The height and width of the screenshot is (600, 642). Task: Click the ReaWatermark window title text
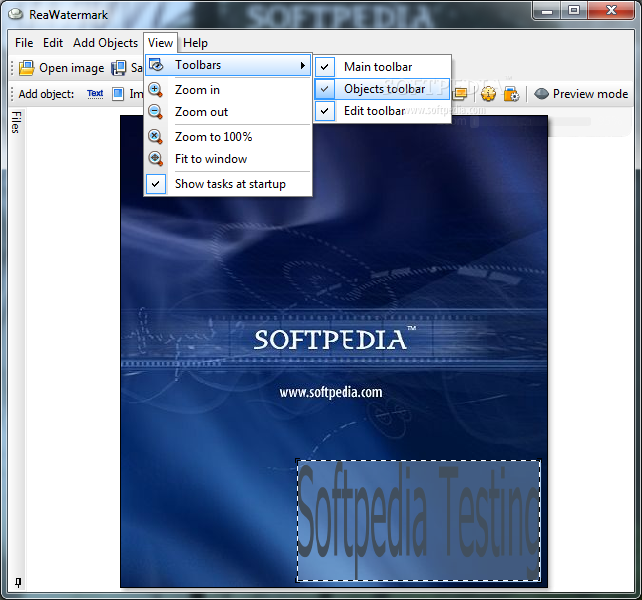tap(68, 15)
